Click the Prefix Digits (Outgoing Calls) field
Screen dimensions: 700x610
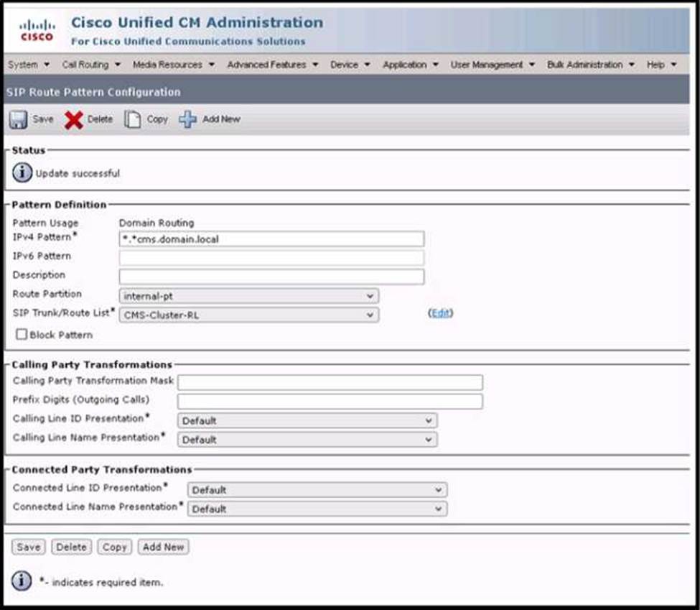click(x=330, y=402)
